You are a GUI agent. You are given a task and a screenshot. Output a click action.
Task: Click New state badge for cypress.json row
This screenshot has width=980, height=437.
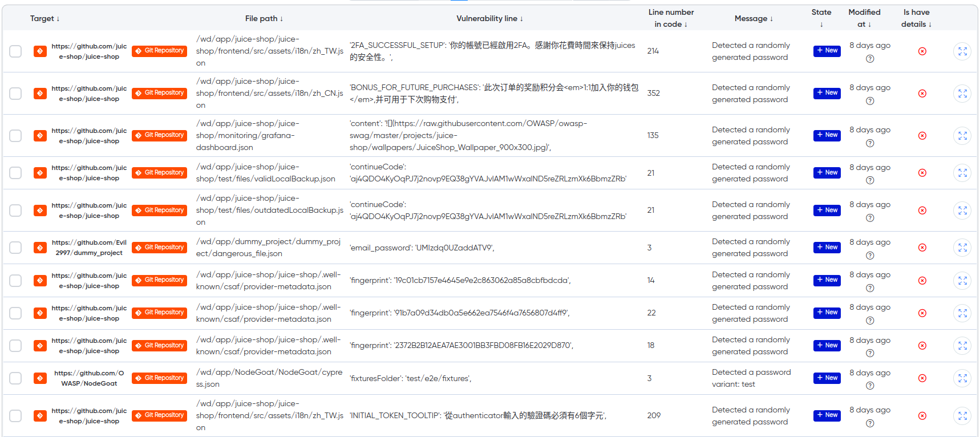point(827,378)
